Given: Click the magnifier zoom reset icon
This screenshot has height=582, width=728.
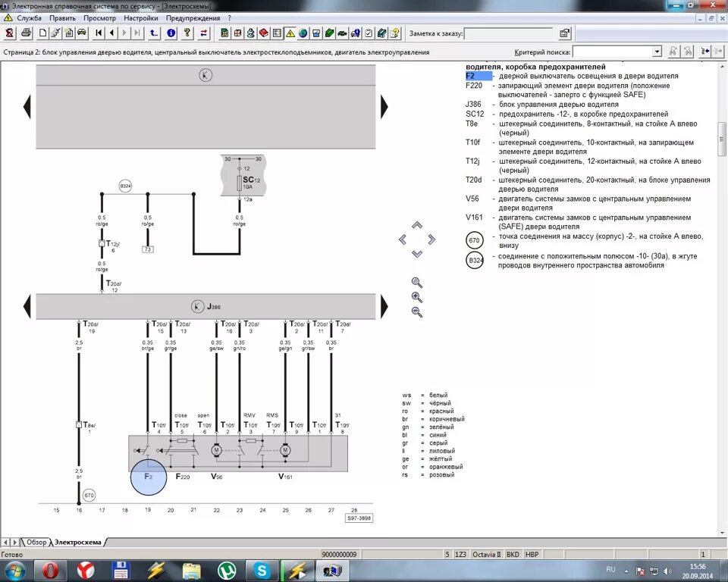Looking at the screenshot, I should click(417, 282).
